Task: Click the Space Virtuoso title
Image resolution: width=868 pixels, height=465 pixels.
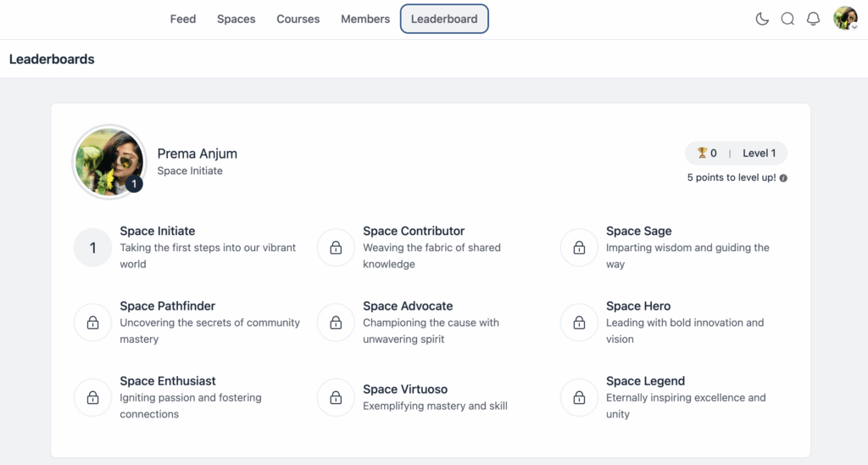Action: [404, 389]
